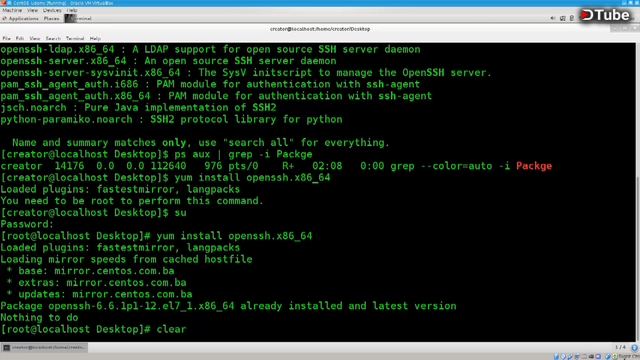640x360 pixels.
Task: Click the blue notification icon next to 1 / 4
Action: click(x=634, y=347)
